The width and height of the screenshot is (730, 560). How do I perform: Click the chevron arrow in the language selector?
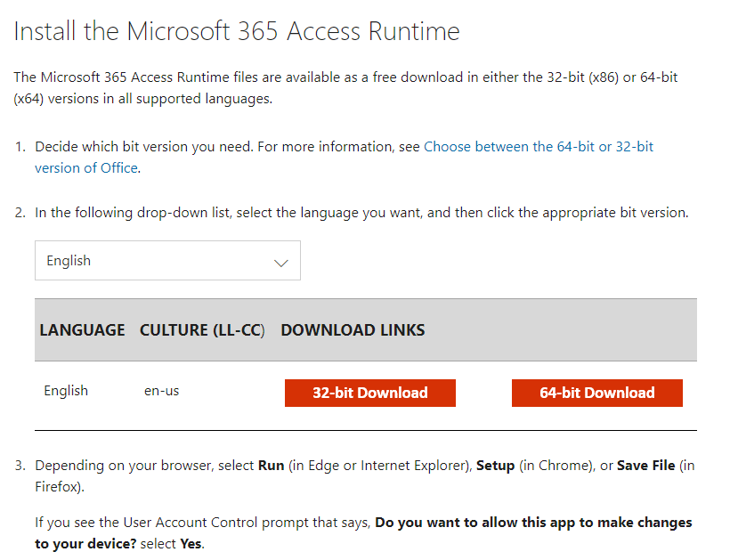point(281,263)
